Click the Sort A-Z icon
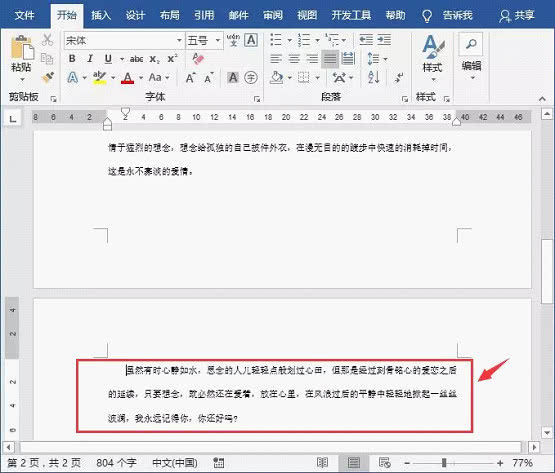This screenshot has width=555, height=473. pos(374,77)
